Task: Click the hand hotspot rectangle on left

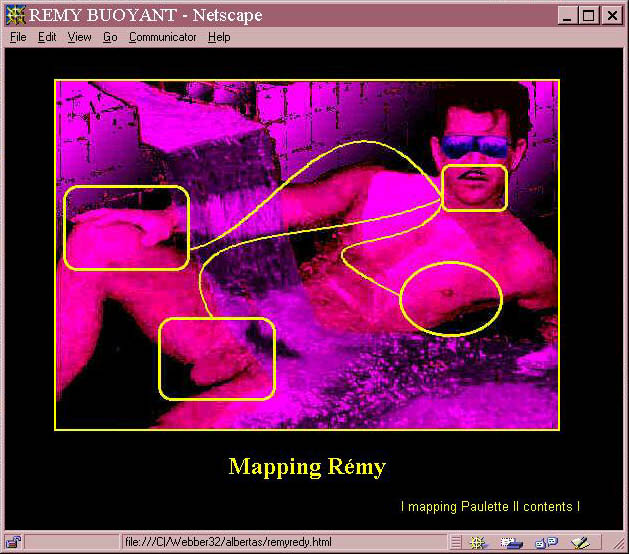Action: (x=126, y=227)
